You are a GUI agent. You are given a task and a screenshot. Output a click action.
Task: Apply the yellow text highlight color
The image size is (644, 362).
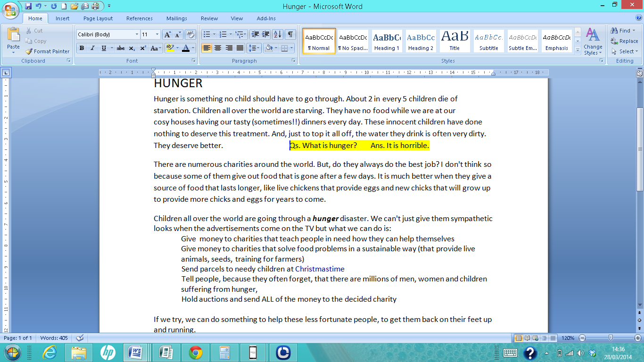[170, 48]
